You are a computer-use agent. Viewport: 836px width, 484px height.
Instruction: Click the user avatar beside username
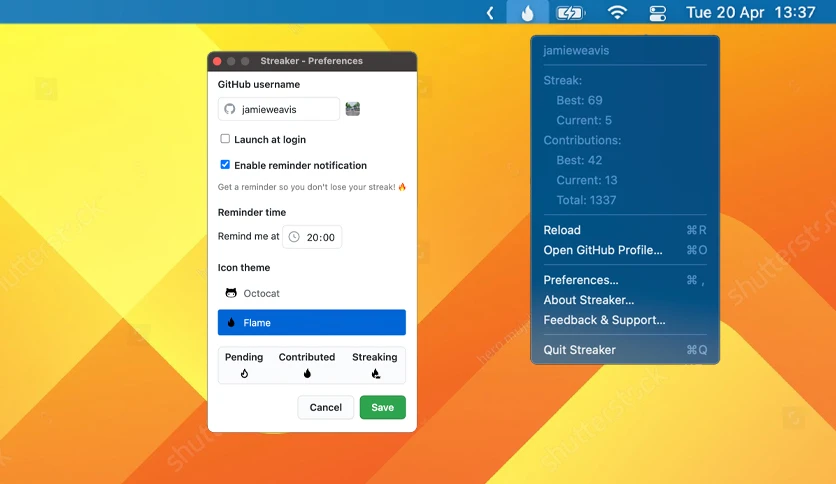pyautogui.click(x=352, y=109)
